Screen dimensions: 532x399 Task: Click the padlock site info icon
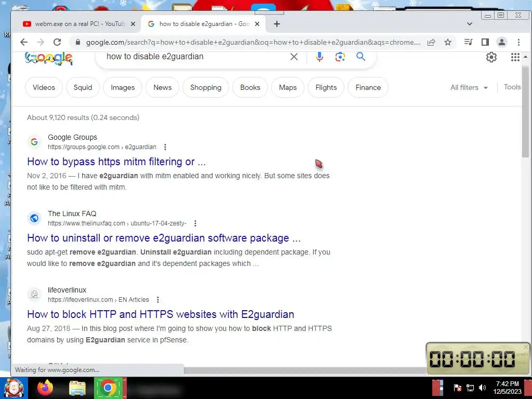coord(78,42)
